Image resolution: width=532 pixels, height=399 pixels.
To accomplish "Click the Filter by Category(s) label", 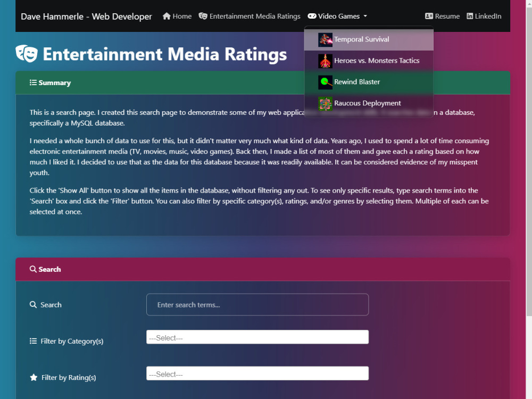I will 72,342.
